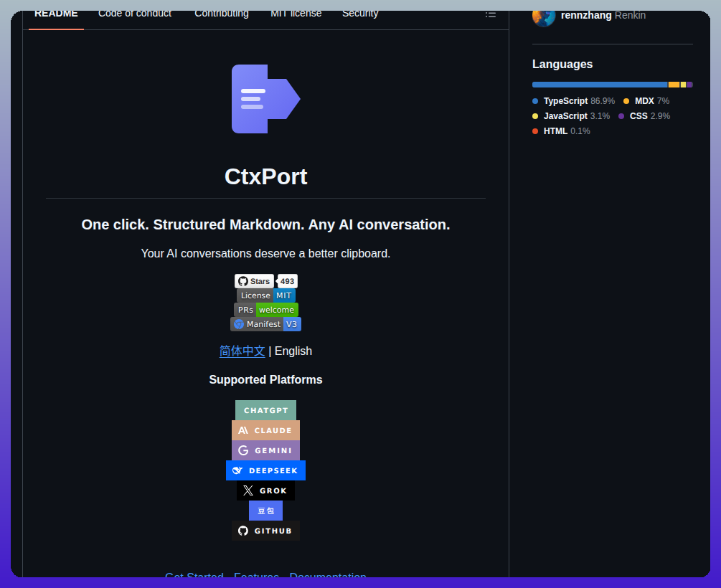Click the Manifest V3 badge
Image resolution: width=721 pixels, height=588 pixels.
point(265,323)
